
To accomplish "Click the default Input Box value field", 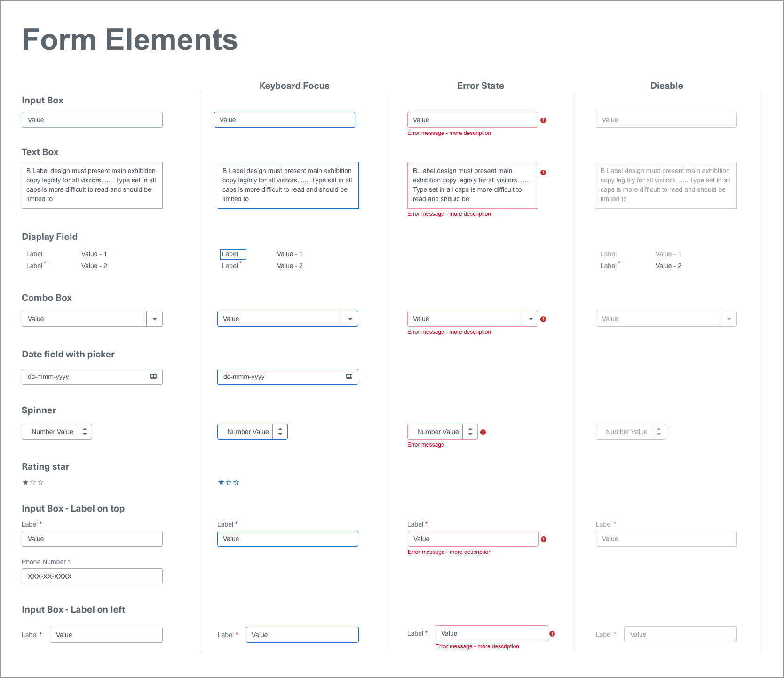I will click(x=92, y=120).
